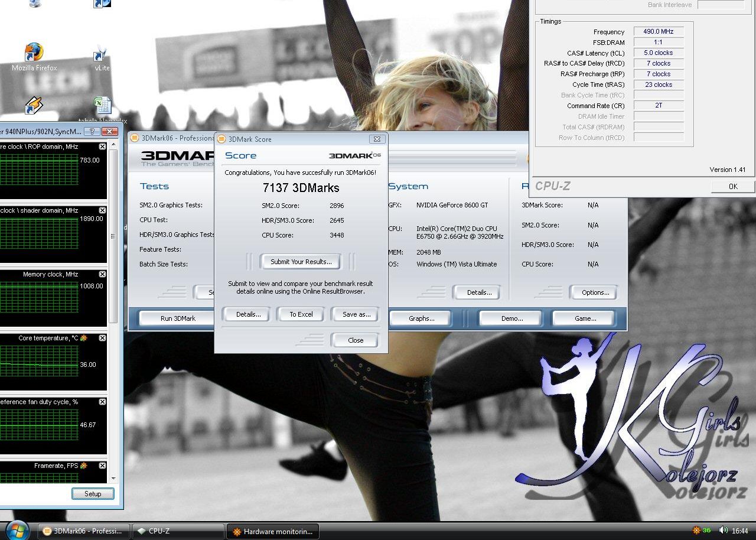
Task: Export score with To Excel button
Action: [301, 314]
